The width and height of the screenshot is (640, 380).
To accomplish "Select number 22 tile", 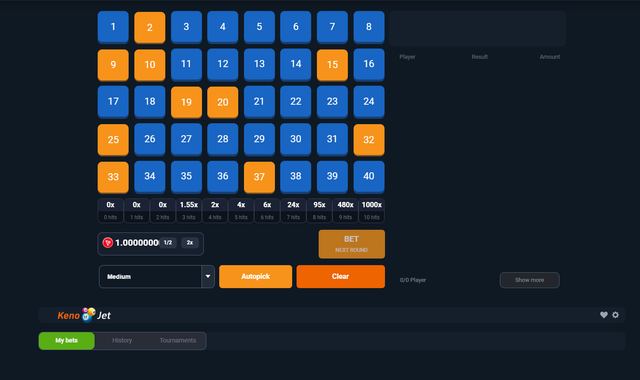I will (x=296, y=102).
